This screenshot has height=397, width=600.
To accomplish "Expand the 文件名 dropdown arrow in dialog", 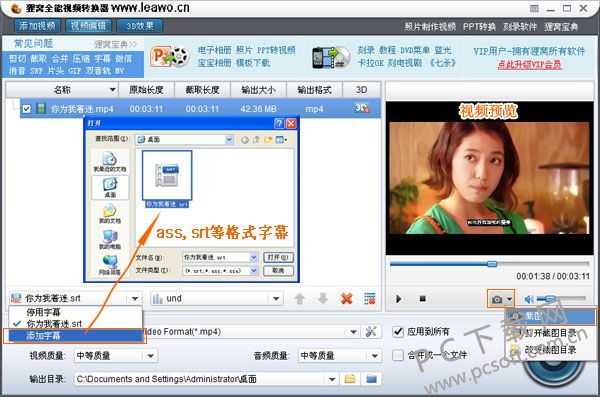I will click(x=254, y=258).
